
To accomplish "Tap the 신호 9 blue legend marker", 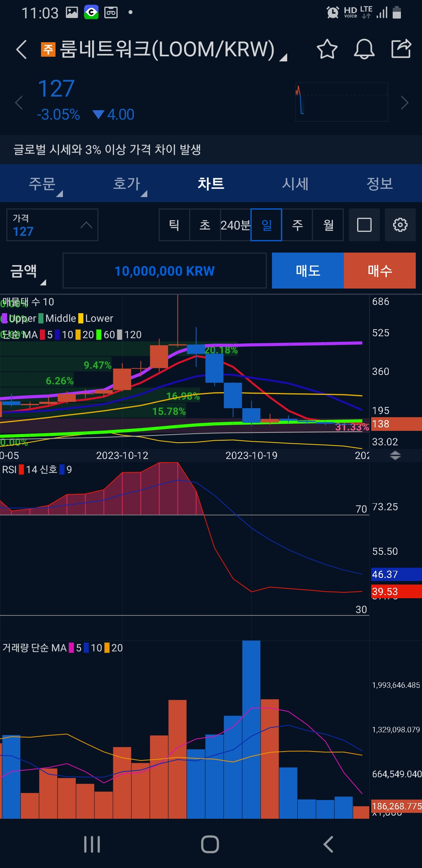I will point(62,470).
